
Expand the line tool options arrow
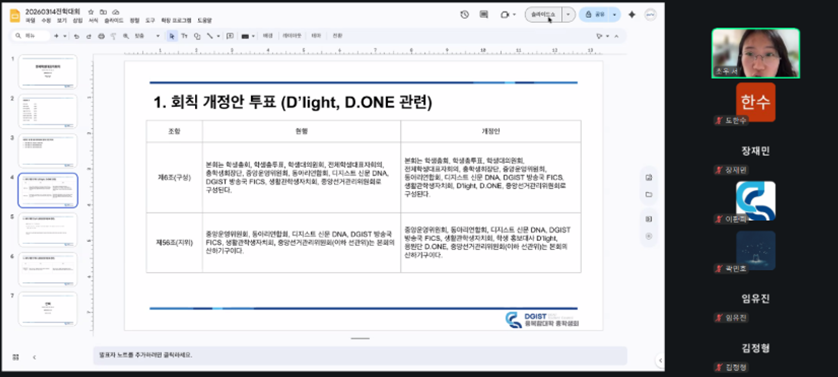pyautogui.click(x=218, y=36)
